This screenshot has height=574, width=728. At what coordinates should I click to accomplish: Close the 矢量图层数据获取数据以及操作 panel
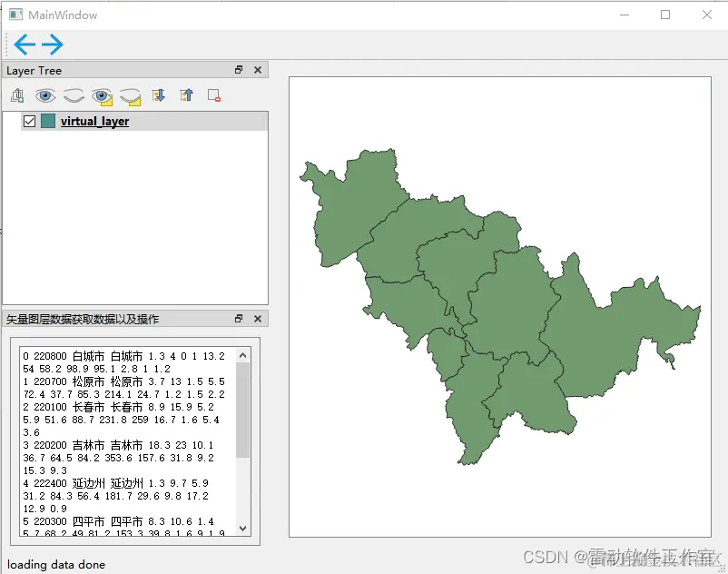coord(257,319)
